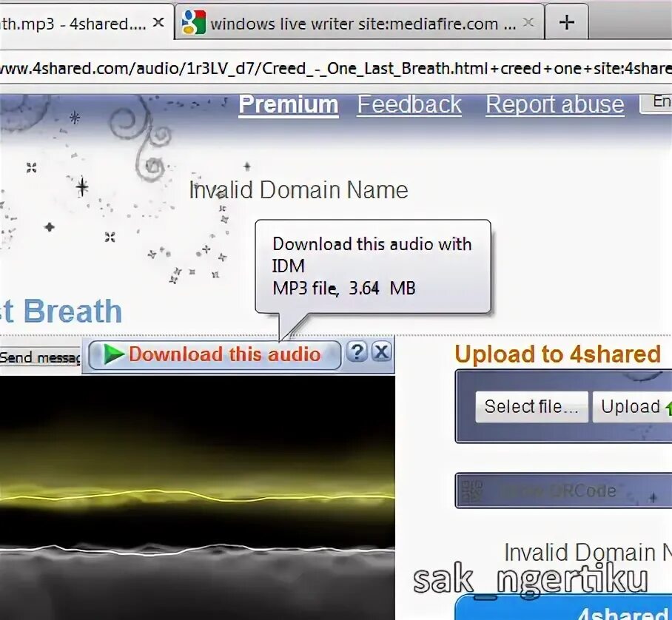Click Download this audio IDM button
Viewport: 672px width, 620px height.
[x=215, y=355]
